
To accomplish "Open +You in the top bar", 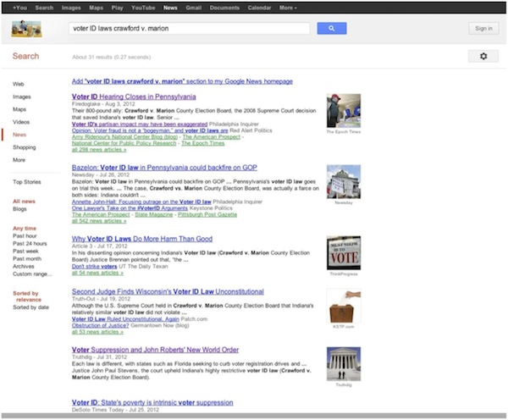I will coord(19,8).
